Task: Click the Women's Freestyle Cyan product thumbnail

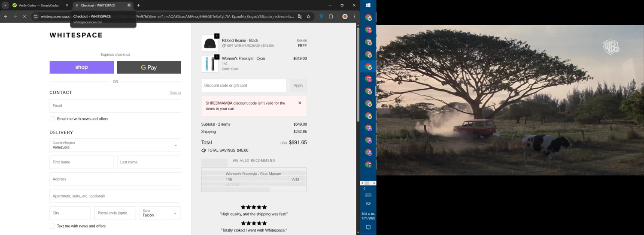Action: click(x=210, y=63)
